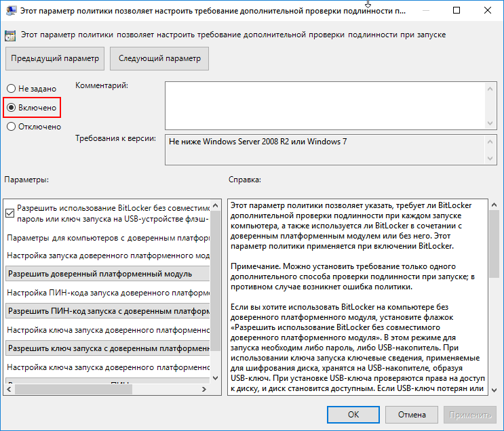Select the 'Включено' radio button
Image resolution: width=504 pixels, height=431 pixels.
click(31, 108)
